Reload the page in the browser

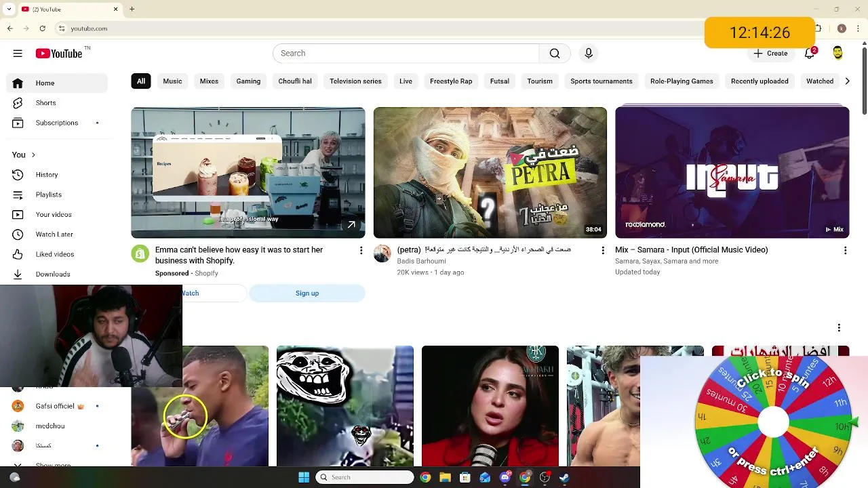pyautogui.click(x=42, y=28)
